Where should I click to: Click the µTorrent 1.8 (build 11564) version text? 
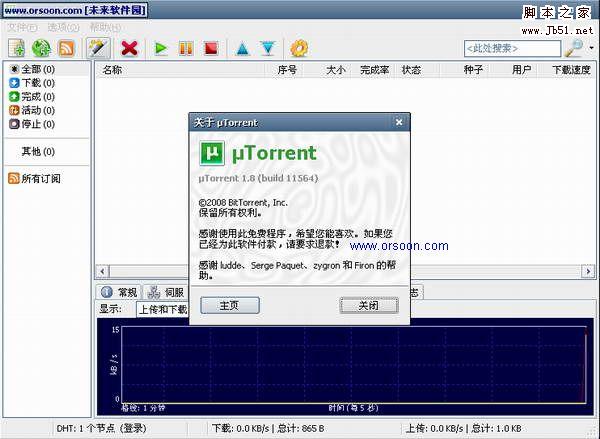click(258, 178)
